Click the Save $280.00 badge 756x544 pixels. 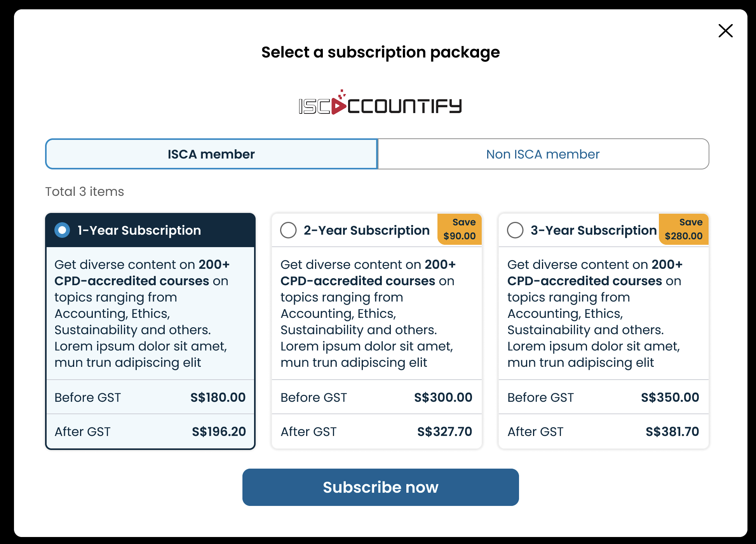coord(683,229)
